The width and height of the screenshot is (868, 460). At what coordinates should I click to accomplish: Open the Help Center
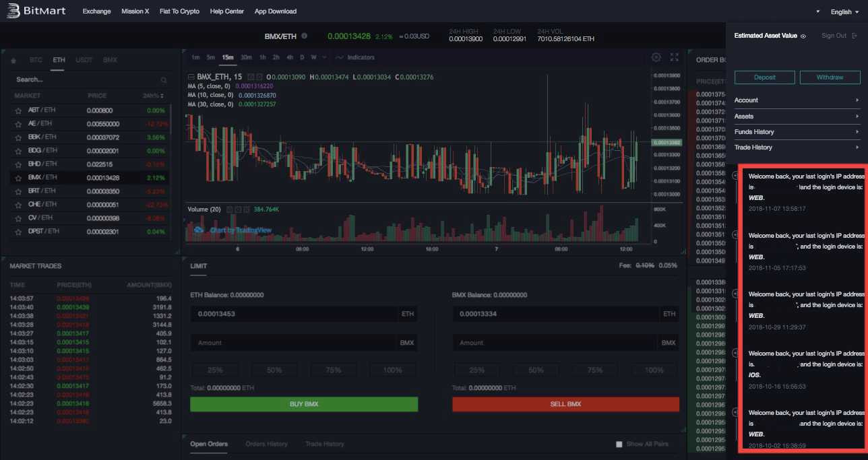[x=227, y=11]
